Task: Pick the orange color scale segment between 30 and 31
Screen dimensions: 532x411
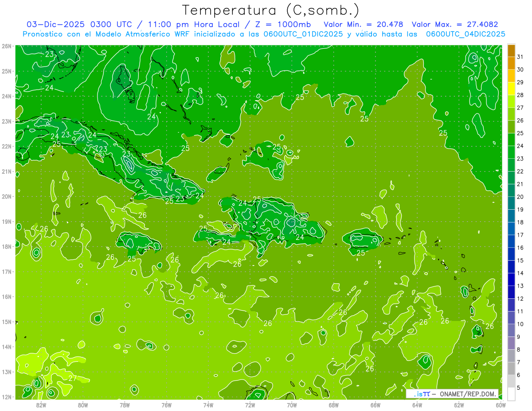Action: coord(511,63)
